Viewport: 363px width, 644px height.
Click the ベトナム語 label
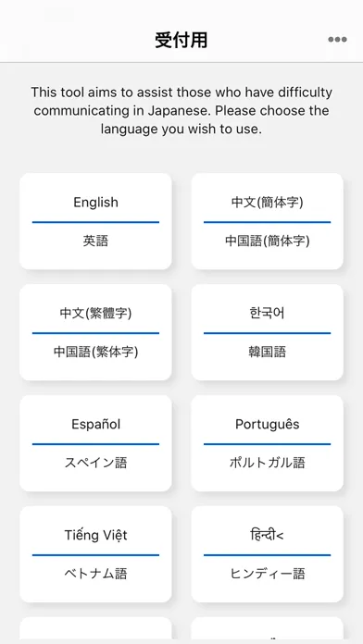(x=95, y=574)
